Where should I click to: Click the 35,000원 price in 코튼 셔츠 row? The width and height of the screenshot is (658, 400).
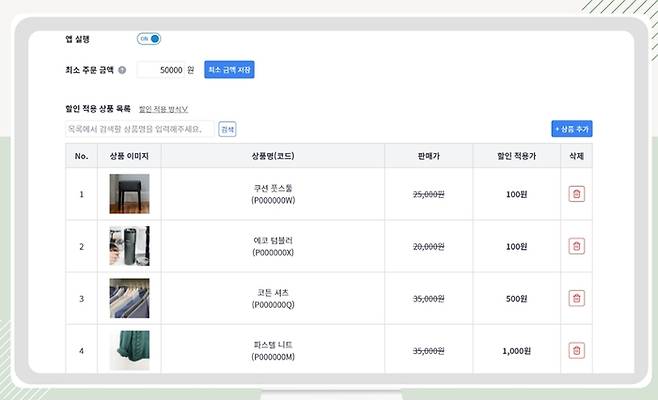pos(428,299)
